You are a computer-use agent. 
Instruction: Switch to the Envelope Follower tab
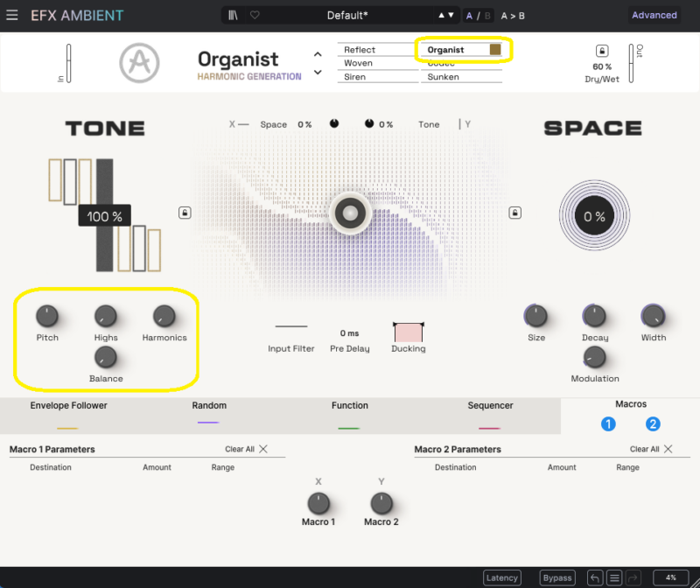68,406
